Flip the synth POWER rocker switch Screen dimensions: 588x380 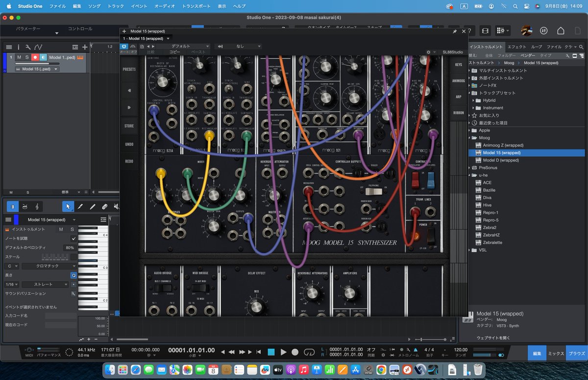pos(431,237)
